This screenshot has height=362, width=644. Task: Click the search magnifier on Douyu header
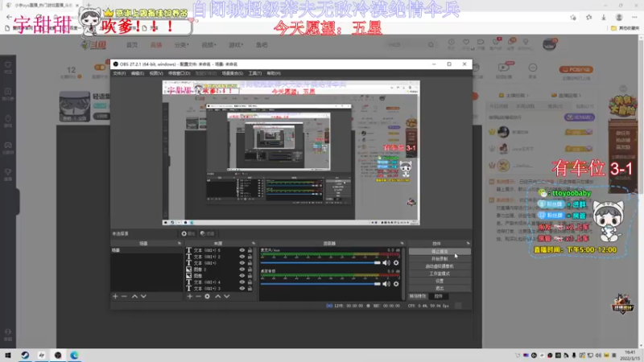point(431,45)
